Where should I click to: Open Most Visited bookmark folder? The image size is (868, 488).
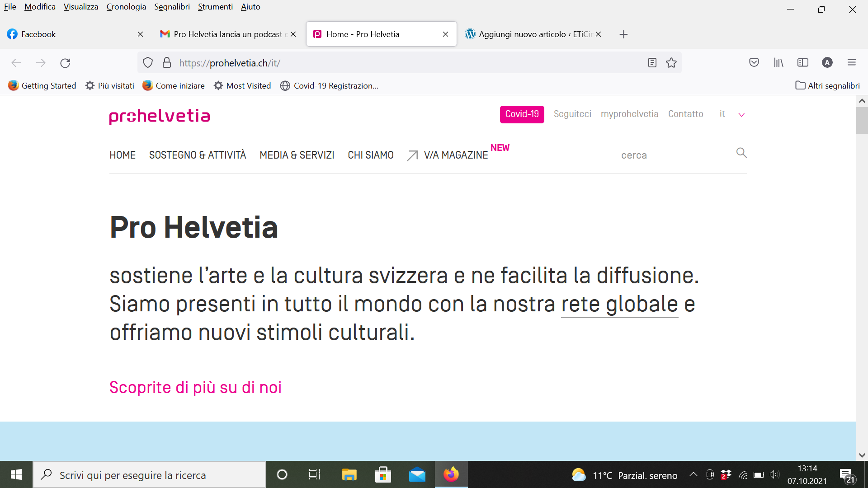tap(242, 86)
